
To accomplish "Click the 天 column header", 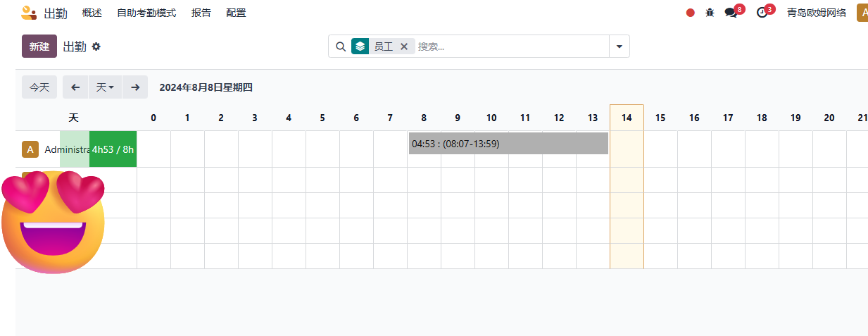I will [73, 118].
